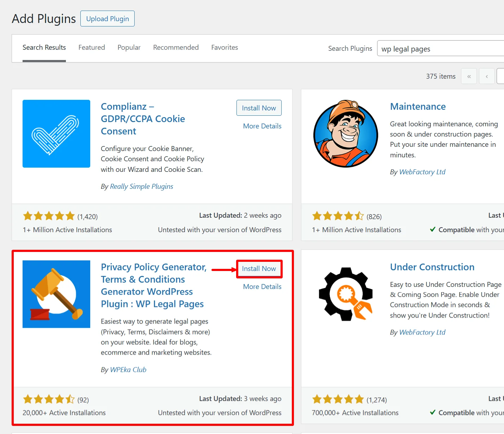The image size is (504, 434).
Task: Click the WP Legal Pages gavel icon
Action: click(x=56, y=294)
